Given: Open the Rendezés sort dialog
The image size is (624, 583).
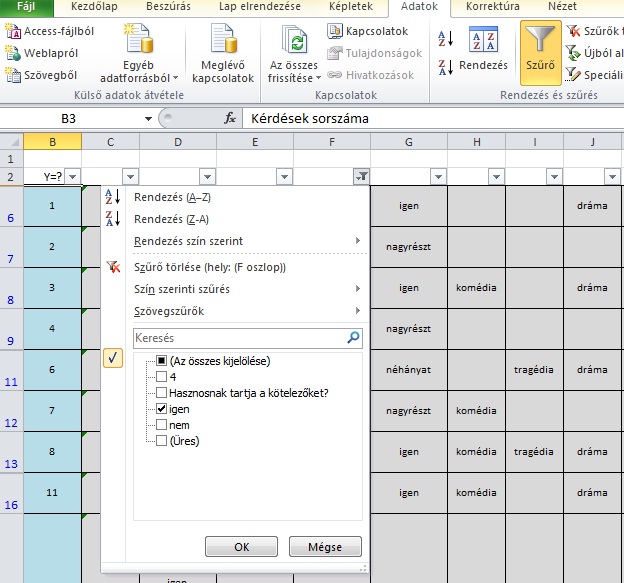Looking at the screenshot, I should tap(483, 49).
